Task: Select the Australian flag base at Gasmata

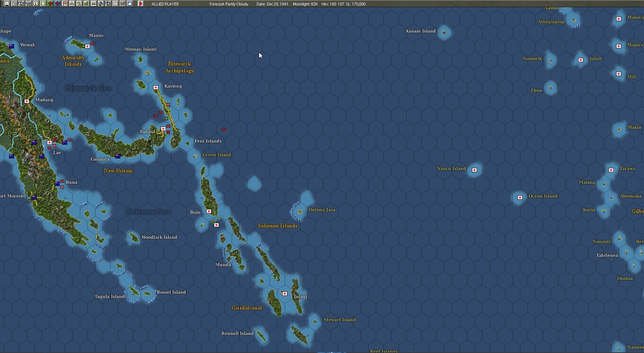Action: [x=118, y=156]
